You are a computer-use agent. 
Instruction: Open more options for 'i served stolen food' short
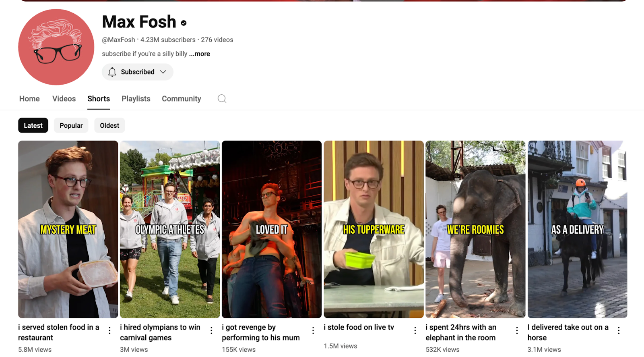(x=109, y=331)
